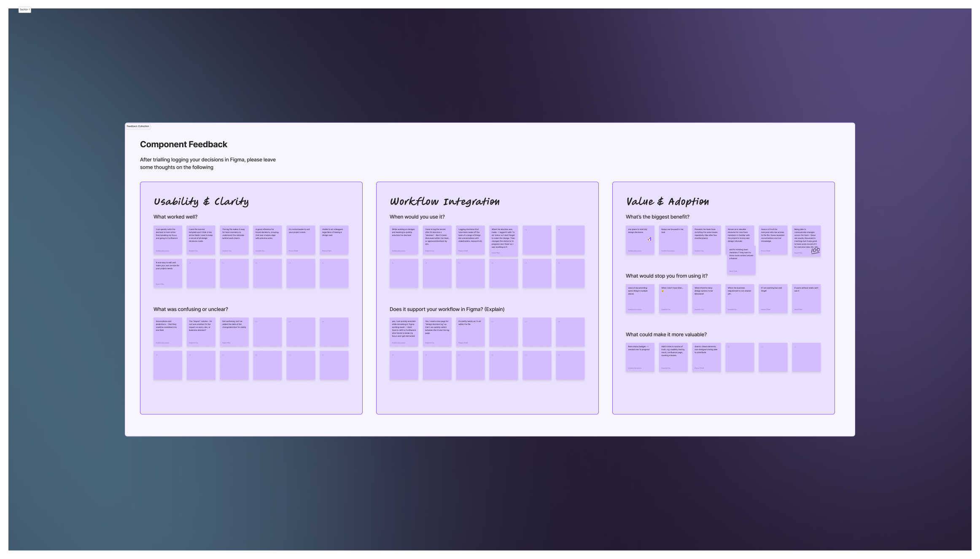Select sticky note 'It's customisable to suit' project needs
The image size is (980, 559).
tap(301, 240)
